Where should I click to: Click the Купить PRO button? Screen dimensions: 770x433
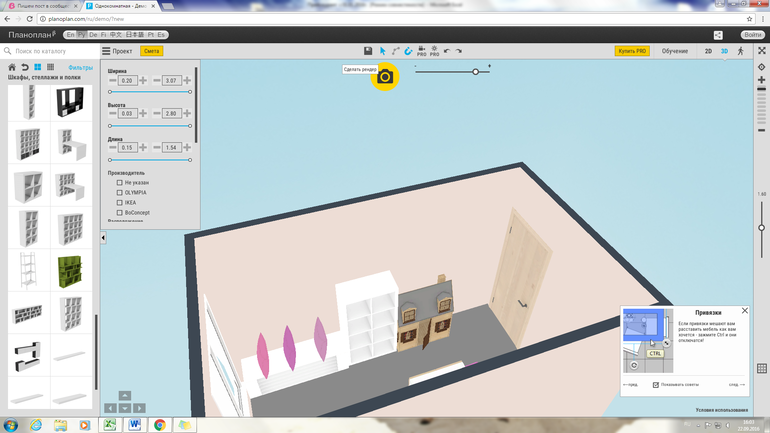(632, 51)
